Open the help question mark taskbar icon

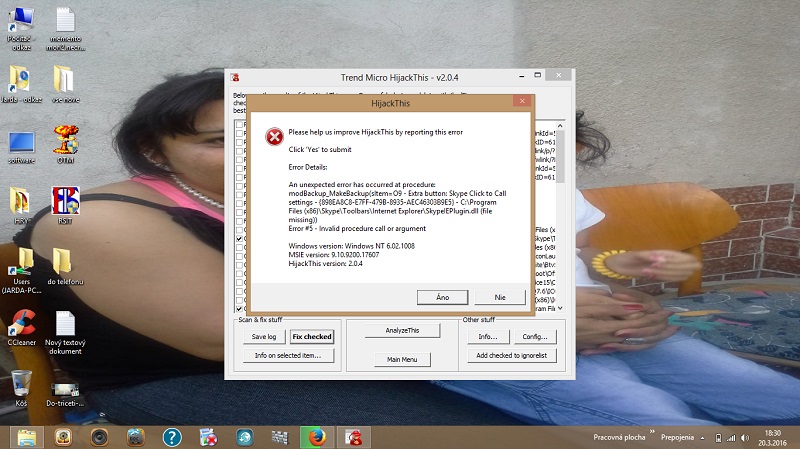171,436
